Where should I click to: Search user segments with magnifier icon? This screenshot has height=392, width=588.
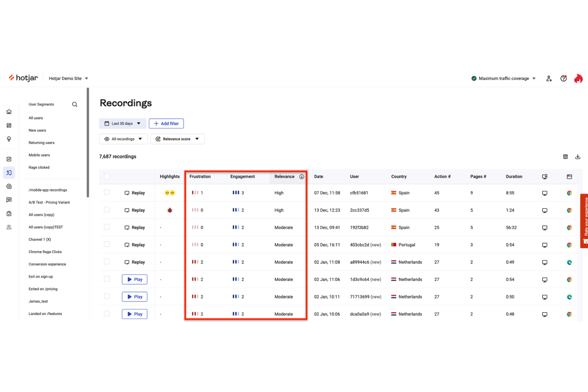point(75,104)
